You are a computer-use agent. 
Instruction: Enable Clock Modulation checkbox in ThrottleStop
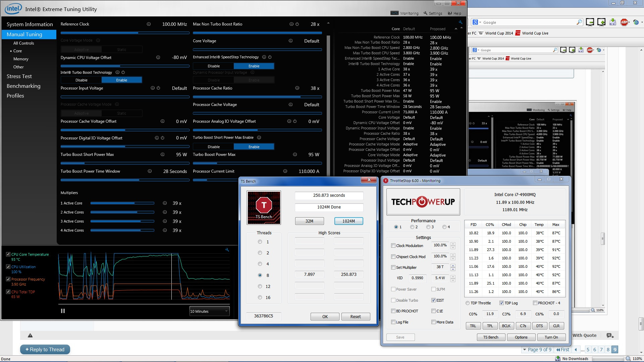click(393, 246)
